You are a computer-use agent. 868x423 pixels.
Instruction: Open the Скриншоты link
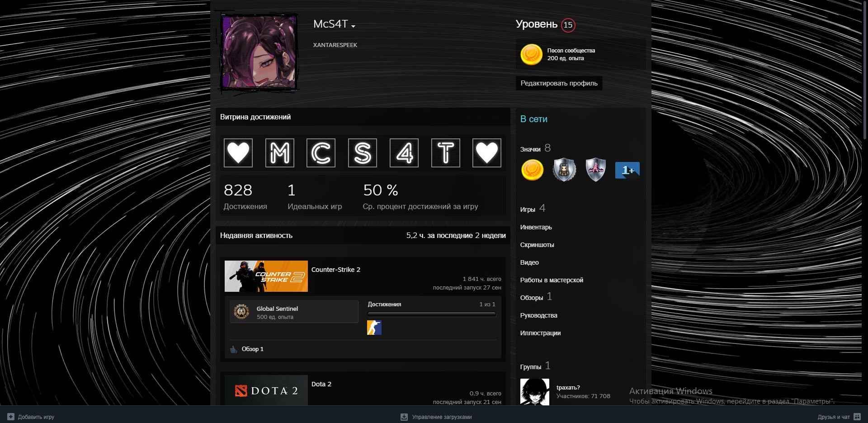[x=537, y=245]
